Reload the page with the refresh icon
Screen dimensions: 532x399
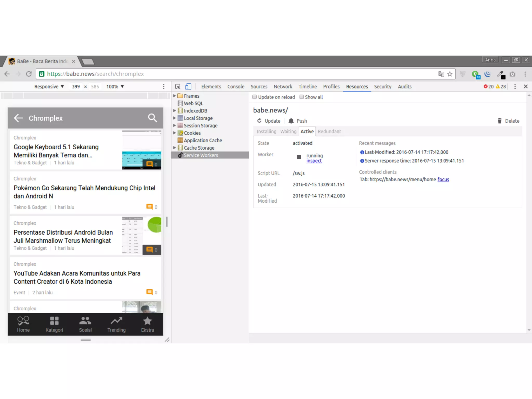(29, 74)
